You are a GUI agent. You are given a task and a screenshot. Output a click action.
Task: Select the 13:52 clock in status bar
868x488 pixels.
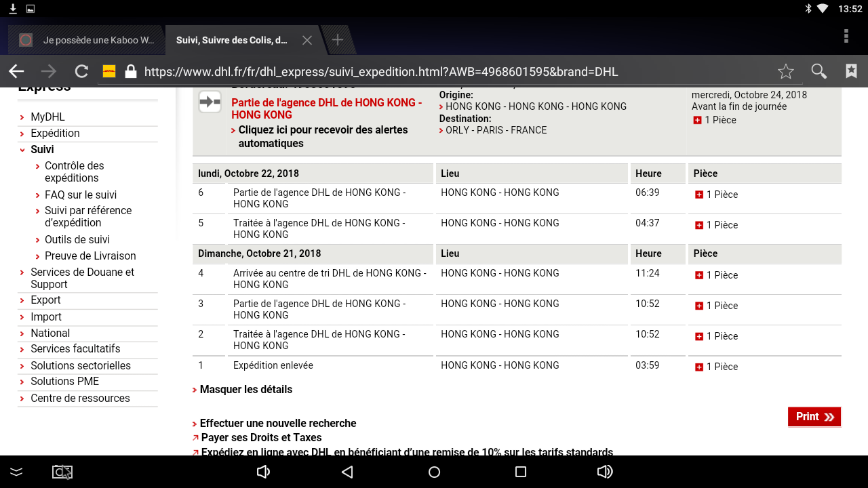(x=850, y=9)
